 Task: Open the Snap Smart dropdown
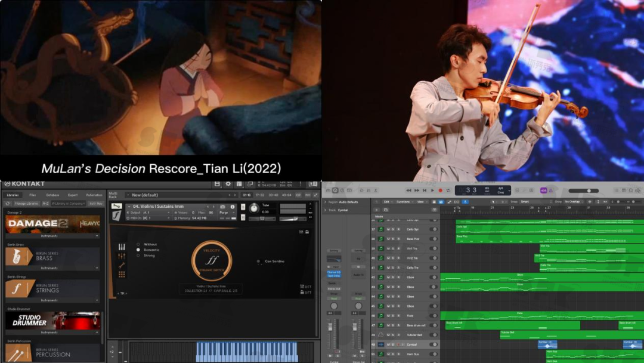click(536, 202)
